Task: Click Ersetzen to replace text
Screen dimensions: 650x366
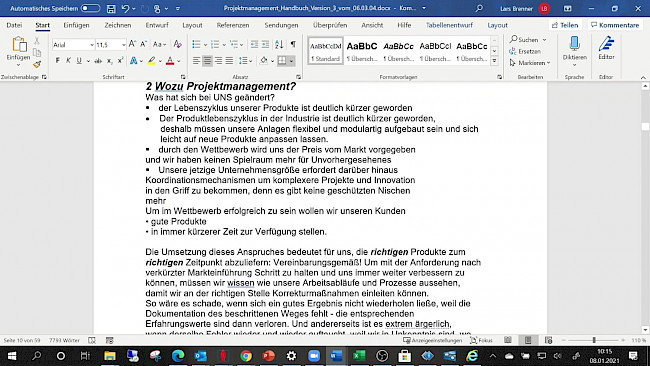Action: [525, 51]
